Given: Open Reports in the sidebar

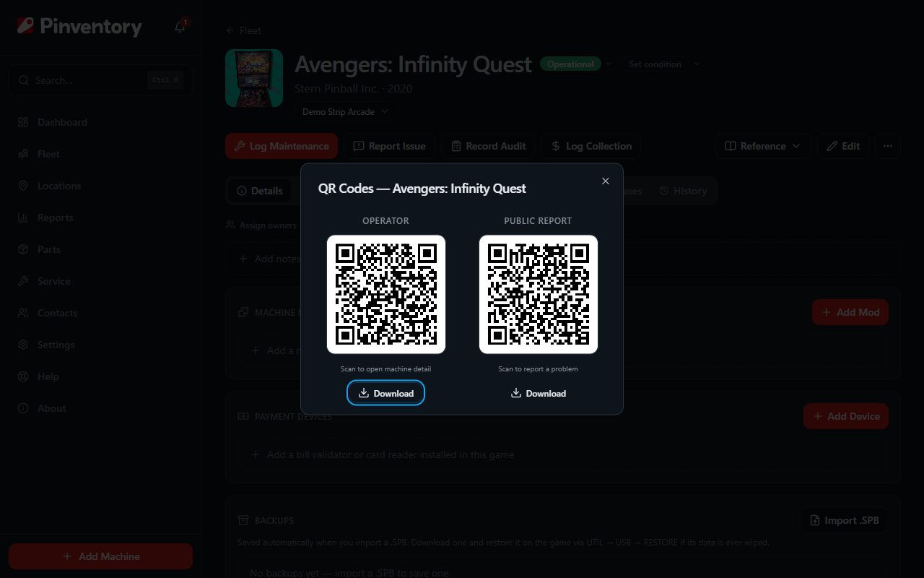Looking at the screenshot, I should click(100, 217).
